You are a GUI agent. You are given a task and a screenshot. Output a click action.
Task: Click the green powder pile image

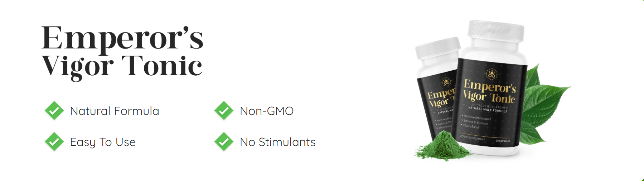coord(443,146)
